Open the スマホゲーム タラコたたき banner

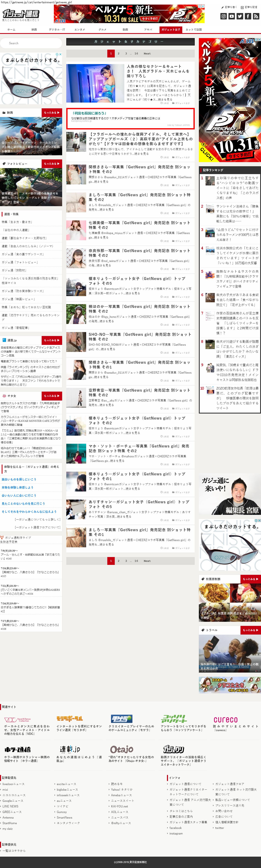[230, 685]
